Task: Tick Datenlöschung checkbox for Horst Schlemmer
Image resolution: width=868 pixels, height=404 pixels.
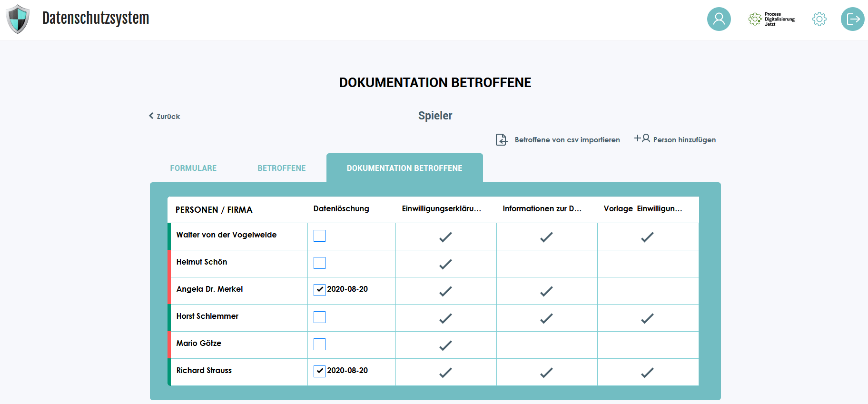Action: click(x=319, y=317)
